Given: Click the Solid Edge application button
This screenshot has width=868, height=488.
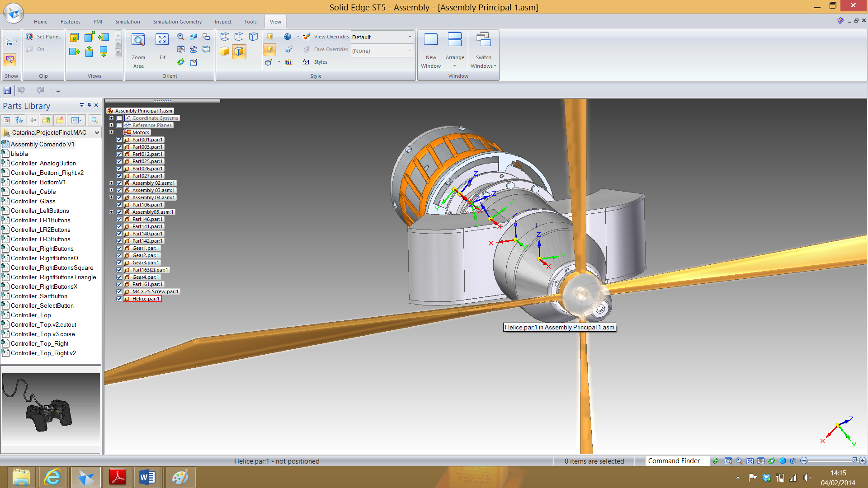Looking at the screenshot, I should pos(14,13).
